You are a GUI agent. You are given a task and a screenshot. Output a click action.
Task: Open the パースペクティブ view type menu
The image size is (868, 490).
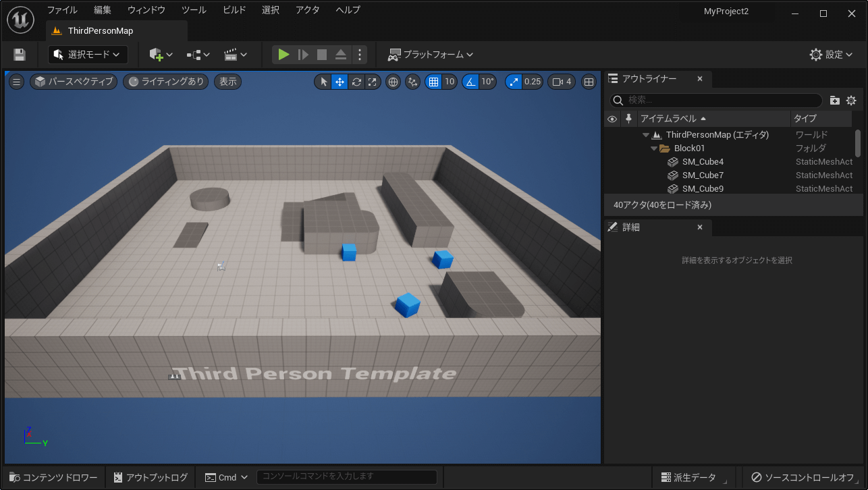[x=74, y=82]
